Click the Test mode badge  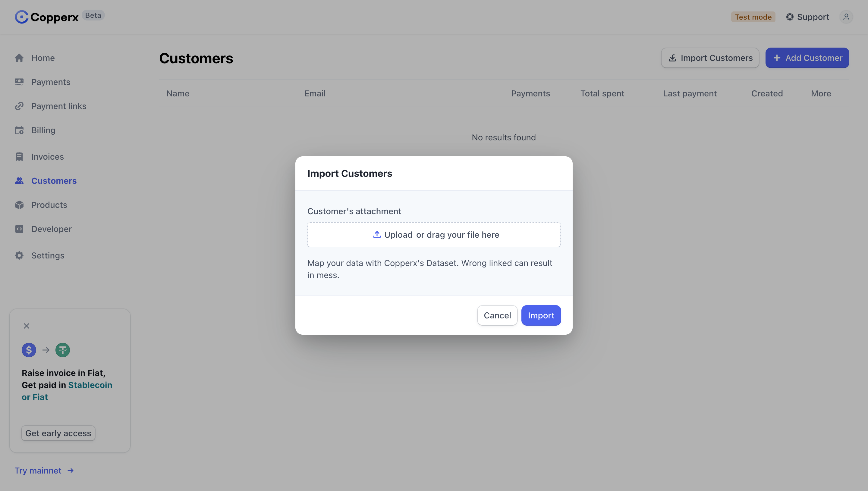pos(753,17)
